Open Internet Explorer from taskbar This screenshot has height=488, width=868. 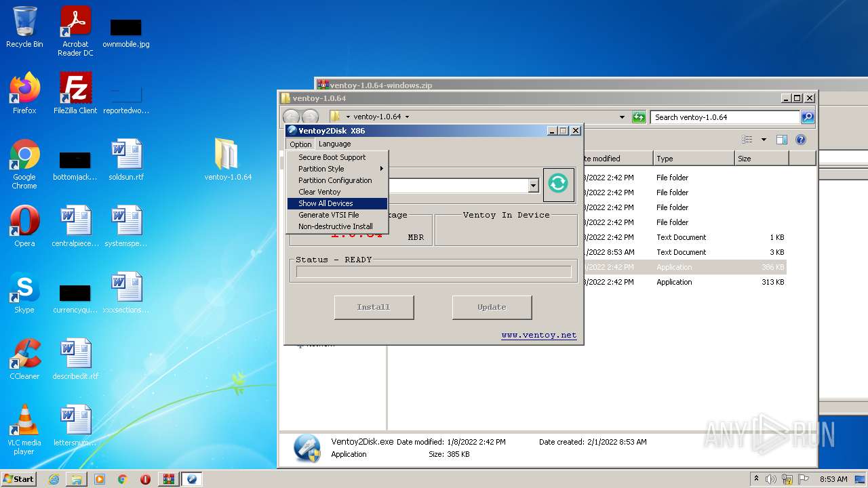pos(54,479)
